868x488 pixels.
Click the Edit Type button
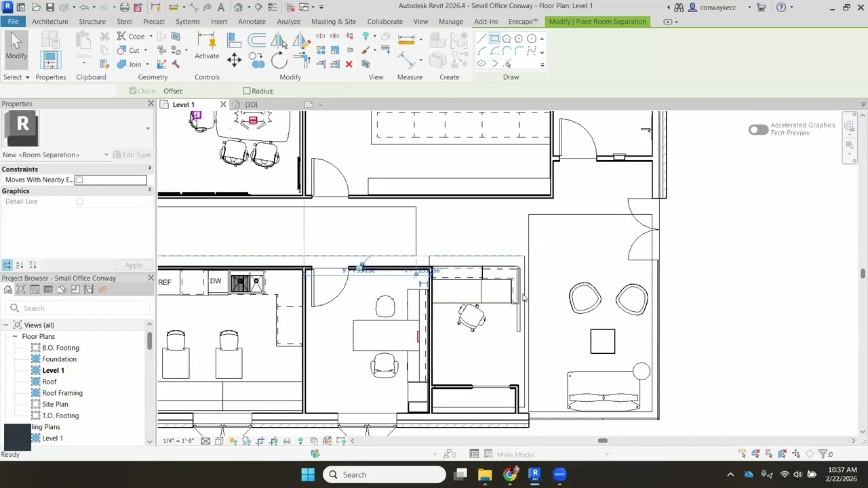pyautogui.click(x=132, y=155)
